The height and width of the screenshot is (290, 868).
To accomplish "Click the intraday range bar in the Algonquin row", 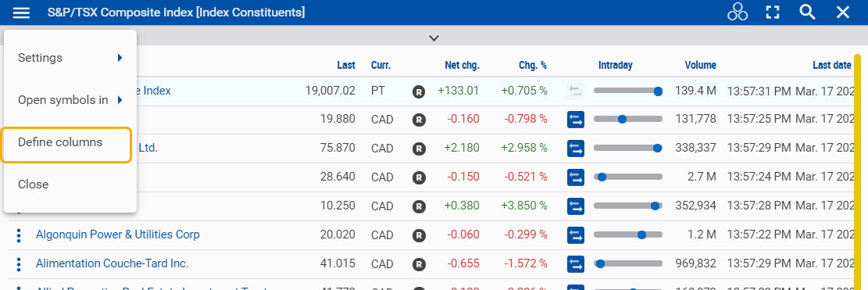I will [627, 235].
